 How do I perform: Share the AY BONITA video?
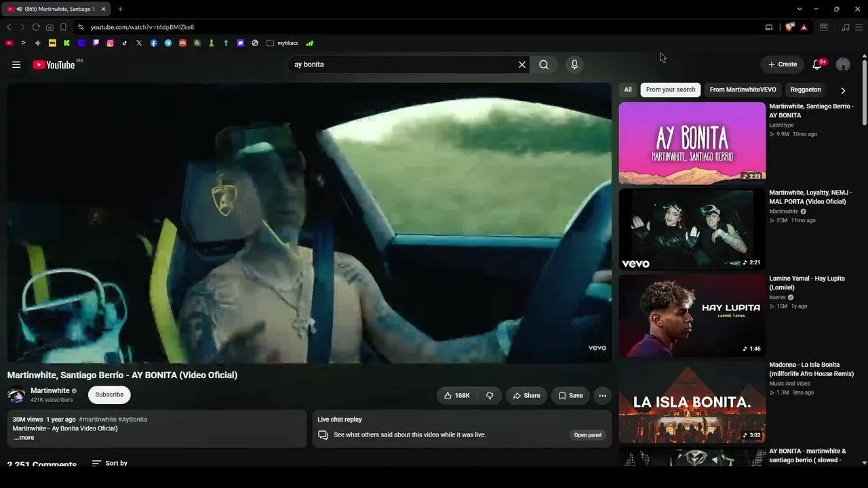click(526, 396)
